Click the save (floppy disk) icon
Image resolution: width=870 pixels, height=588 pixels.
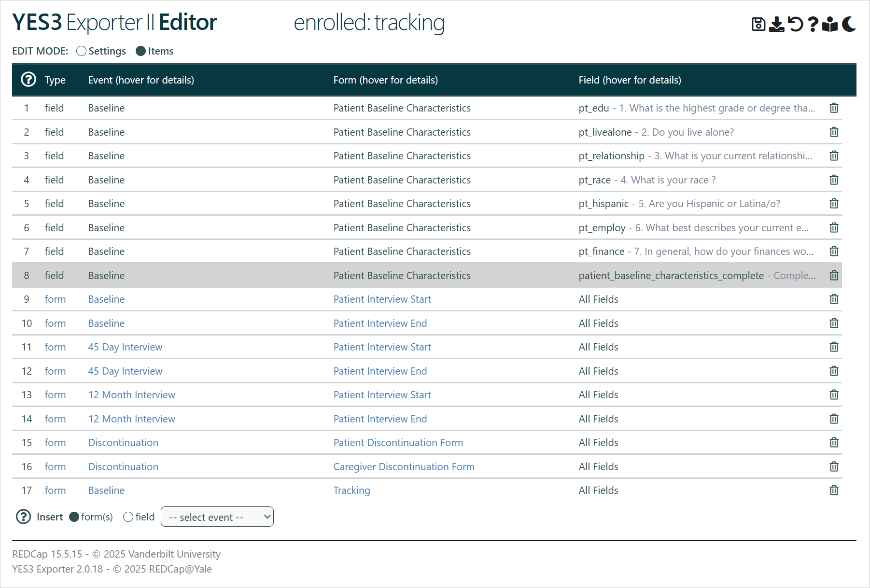click(x=758, y=24)
